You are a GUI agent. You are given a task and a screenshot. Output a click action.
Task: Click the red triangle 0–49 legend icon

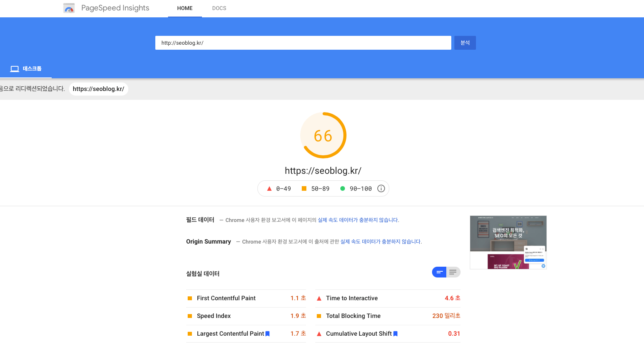point(269,188)
